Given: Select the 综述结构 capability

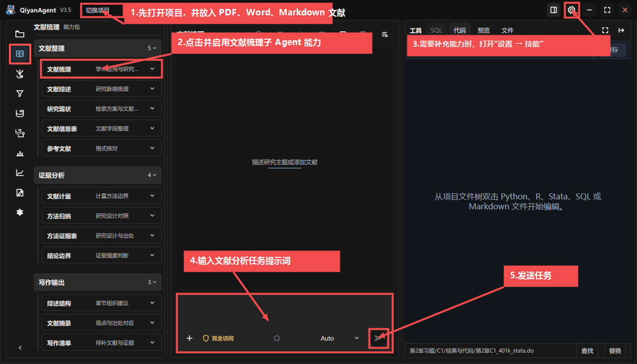Looking at the screenshot, I should pos(101,303).
